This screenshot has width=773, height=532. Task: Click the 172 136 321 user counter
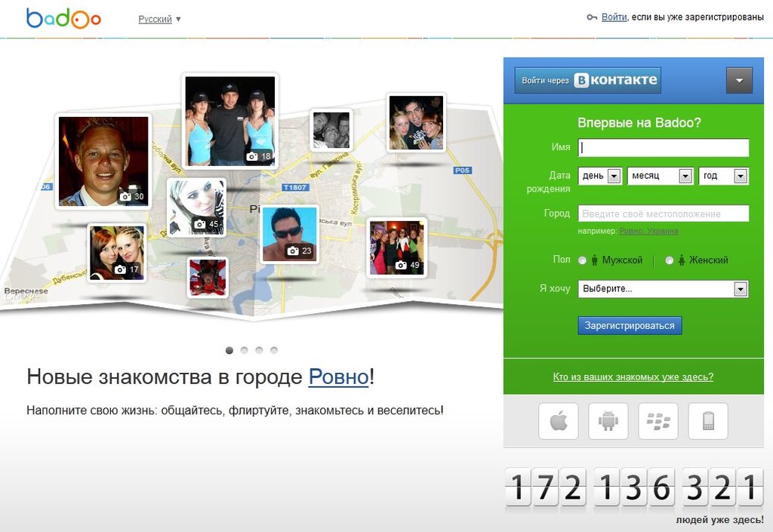pos(634,487)
